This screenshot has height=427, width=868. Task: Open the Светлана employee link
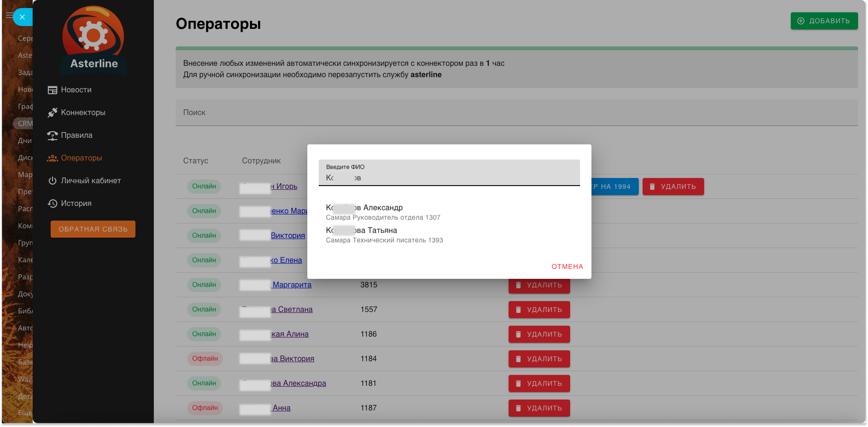[x=277, y=310]
